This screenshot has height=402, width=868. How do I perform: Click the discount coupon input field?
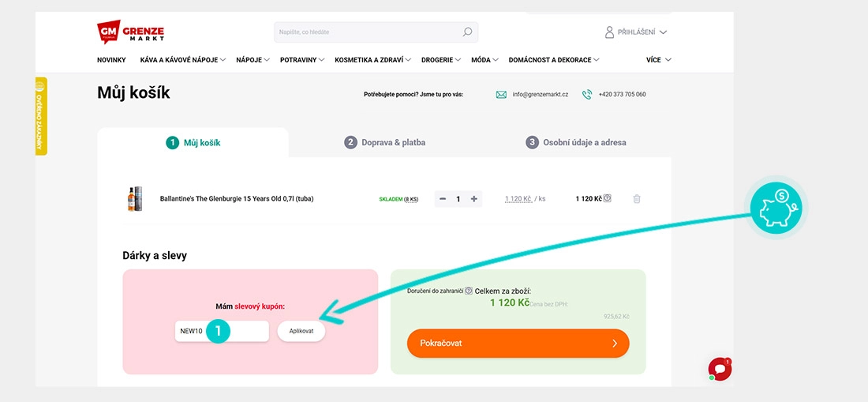tap(222, 331)
